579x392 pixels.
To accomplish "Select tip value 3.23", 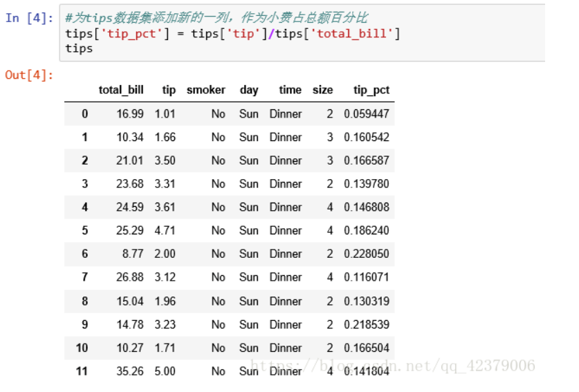I will coord(165,324).
